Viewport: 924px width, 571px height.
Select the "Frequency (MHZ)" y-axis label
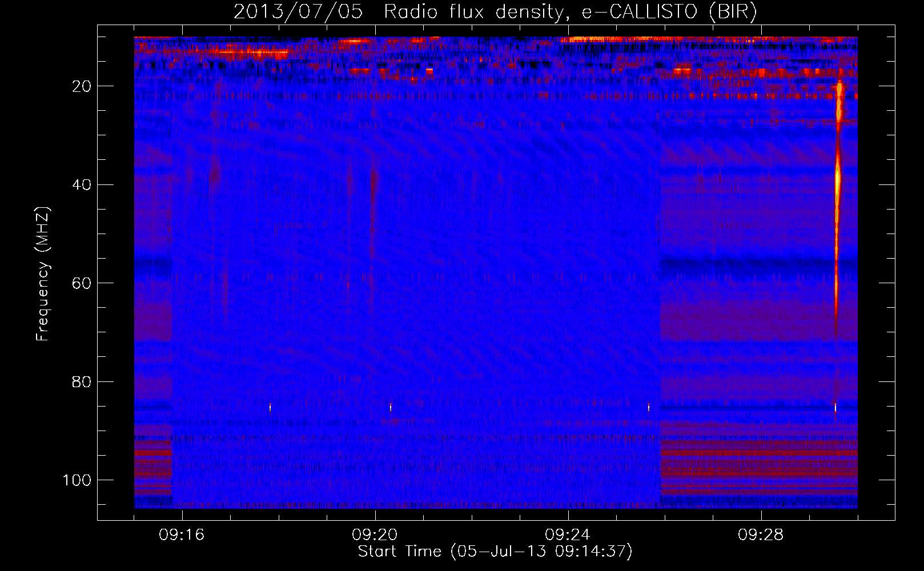tap(43, 274)
